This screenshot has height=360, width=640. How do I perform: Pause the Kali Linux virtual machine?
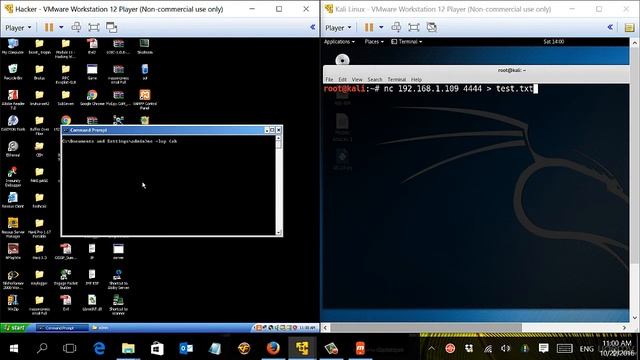[x=369, y=27]
